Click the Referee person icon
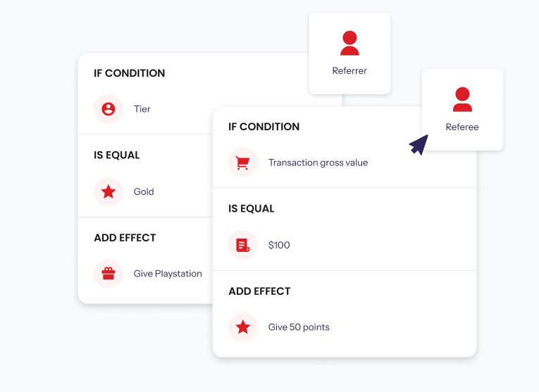Image resolution: width=539 pixels, height=392 pixels. point(462,99)
